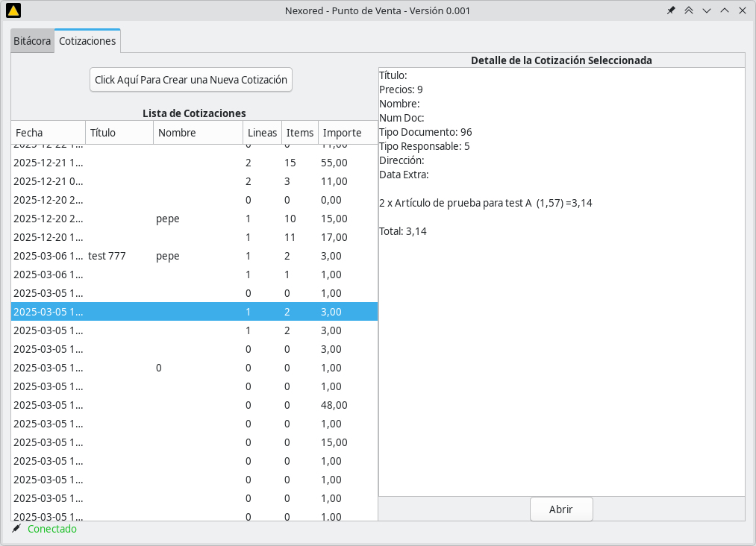Minimize the window with the down chevron

point(707,10)
